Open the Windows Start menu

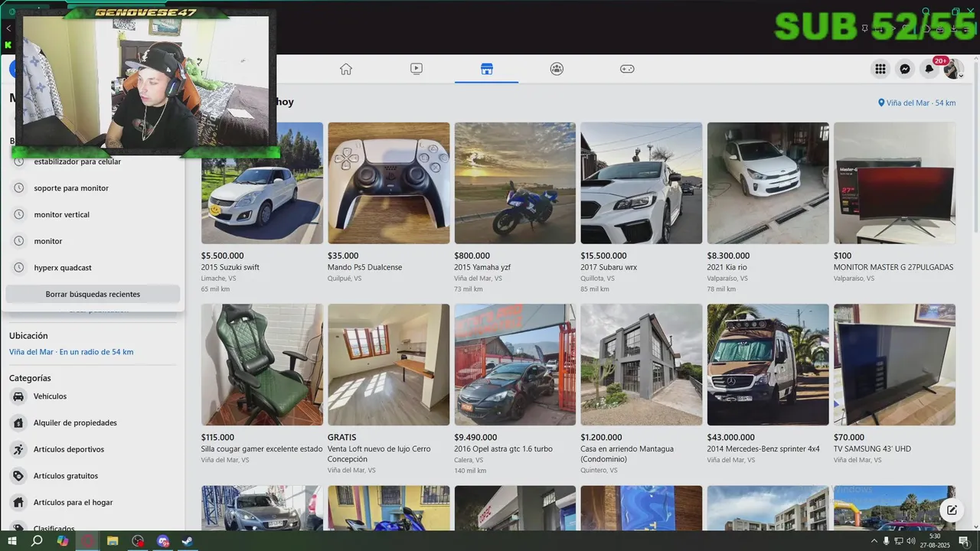click(11, 541)
